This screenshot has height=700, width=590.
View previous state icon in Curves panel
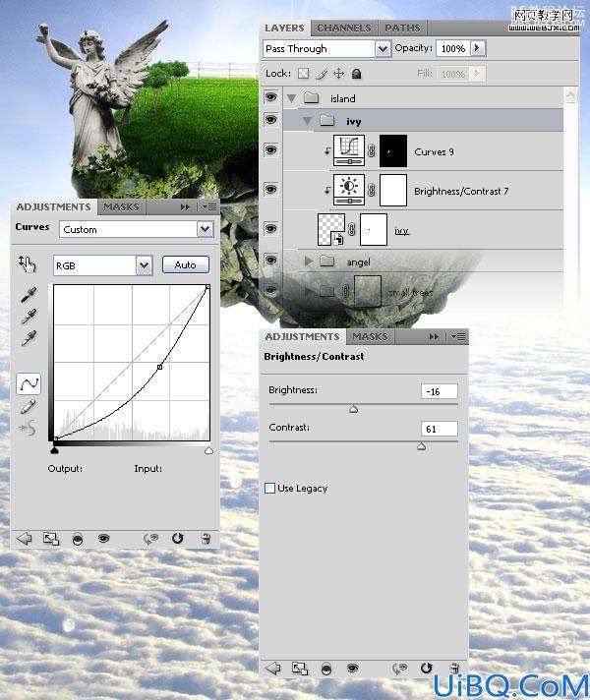point(151,539)
